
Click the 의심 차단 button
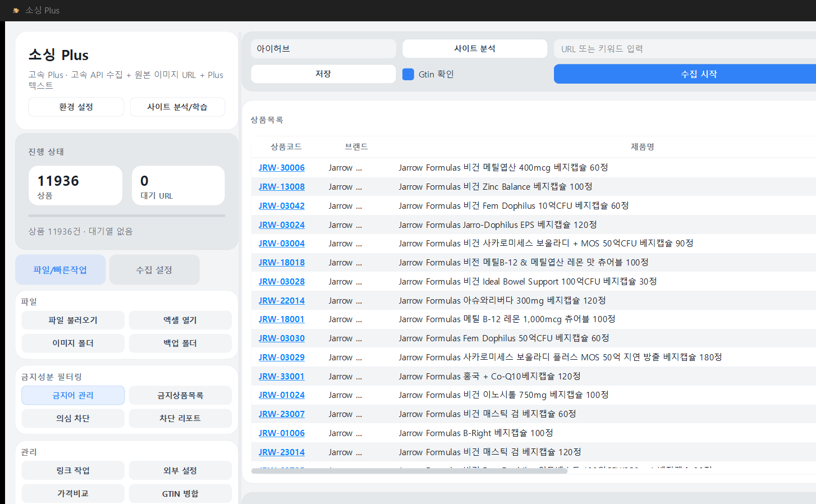73,419
